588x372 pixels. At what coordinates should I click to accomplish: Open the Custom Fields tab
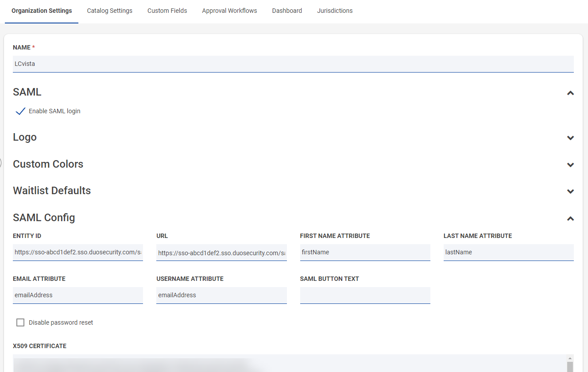tap(167, 11)
